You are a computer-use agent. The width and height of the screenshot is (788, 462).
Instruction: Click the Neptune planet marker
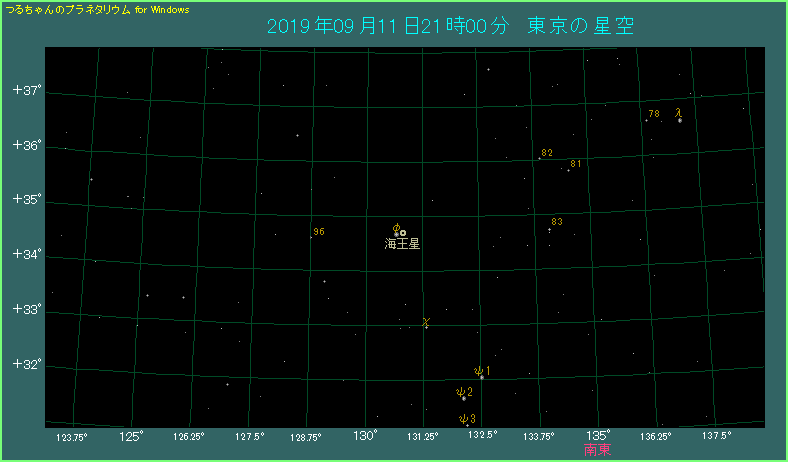tap(403, 233)
